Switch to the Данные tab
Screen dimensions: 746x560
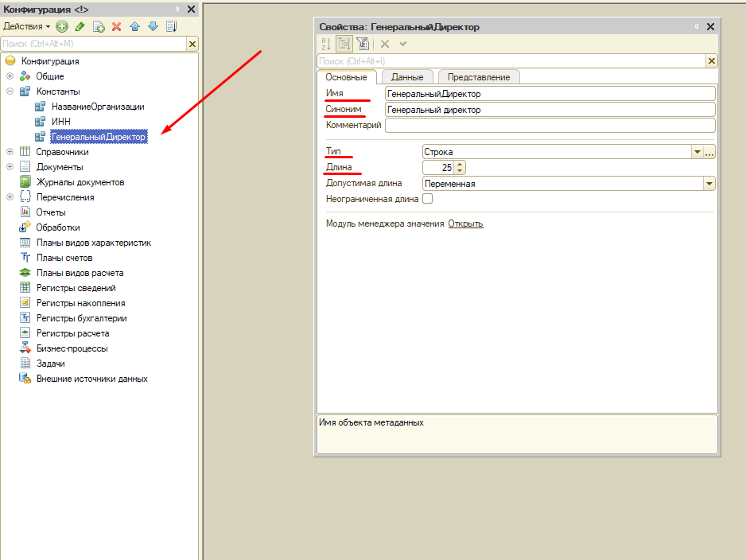407,77
